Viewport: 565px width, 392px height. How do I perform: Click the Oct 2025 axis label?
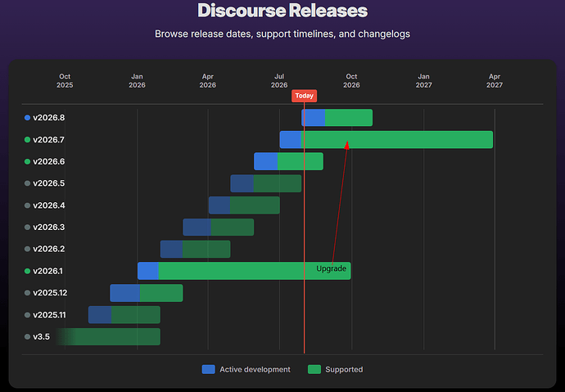(x=65, y=81)
